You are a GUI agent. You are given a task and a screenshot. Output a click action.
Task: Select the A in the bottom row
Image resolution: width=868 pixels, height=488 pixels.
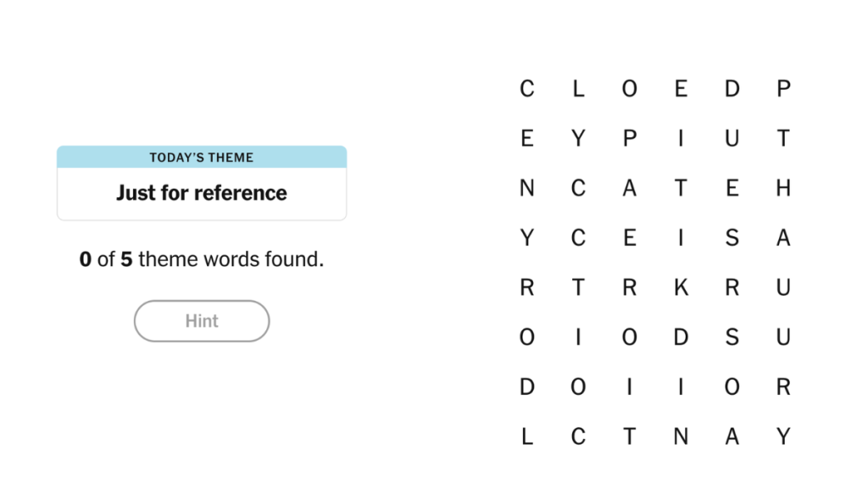[x=732, y=436]
